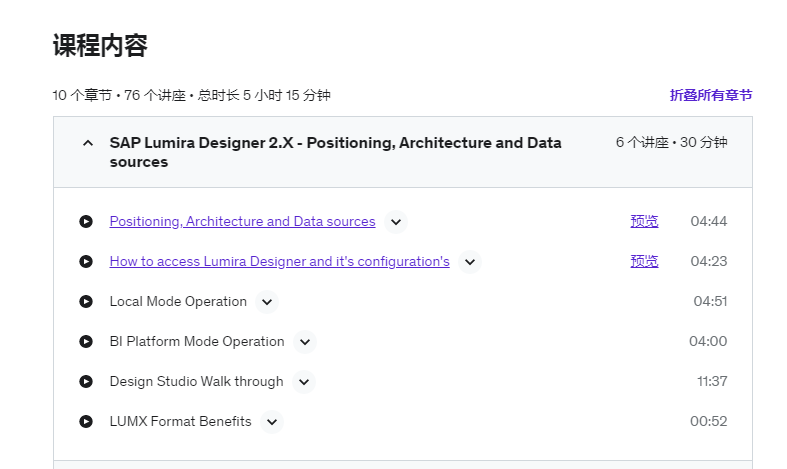Screen dimensions: 787x469
Task: Click the Local Mode Operation lecture title
Action: tap(178, 301)
